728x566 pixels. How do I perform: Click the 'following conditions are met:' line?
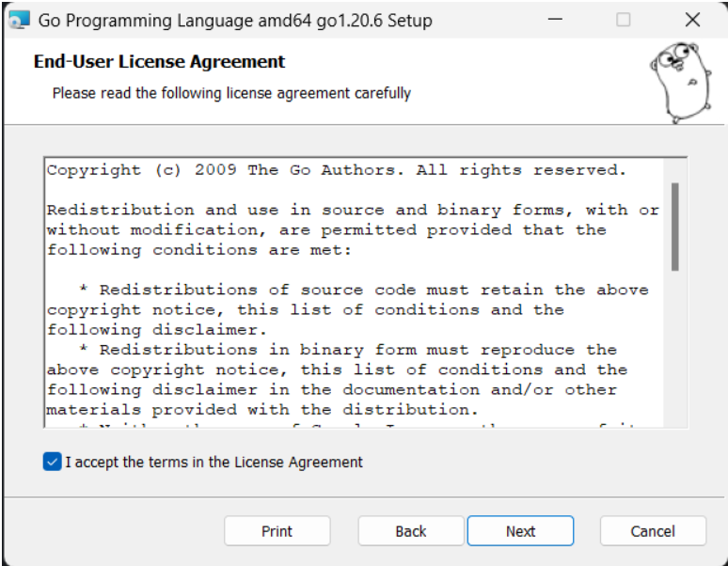coord(199,250)
